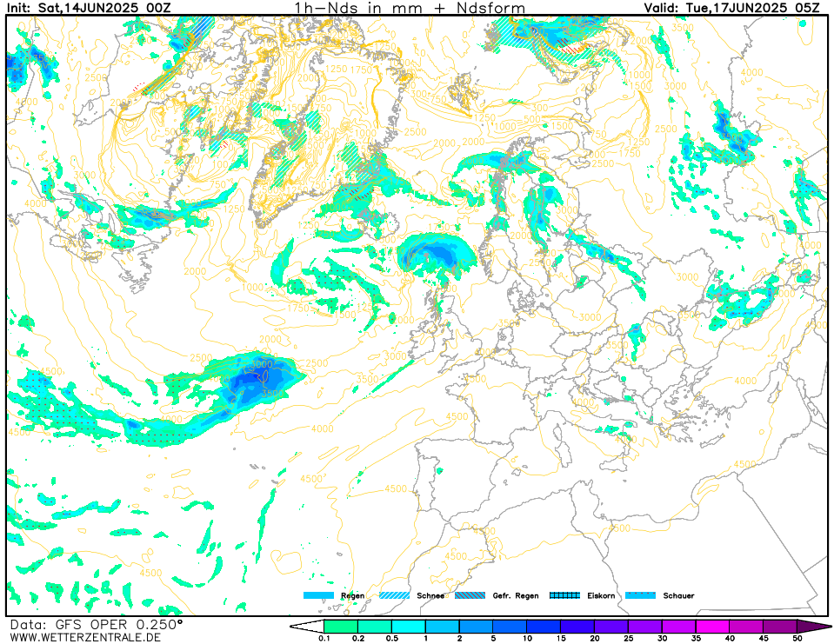Click scale segment between 40 and 45
The height and width of the screenshot is (644, 834).
coord(747,627)
